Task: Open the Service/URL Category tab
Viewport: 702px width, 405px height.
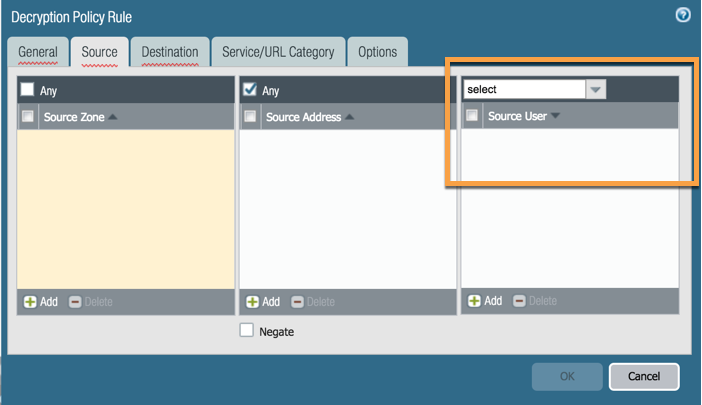Action: (x=278, y=52)
